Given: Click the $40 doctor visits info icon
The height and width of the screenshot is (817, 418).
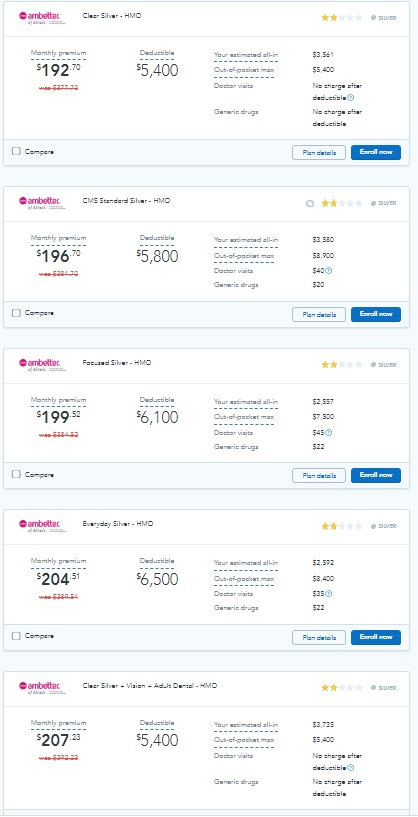Looking at the screenshot, I should click(x=329, y=270).
